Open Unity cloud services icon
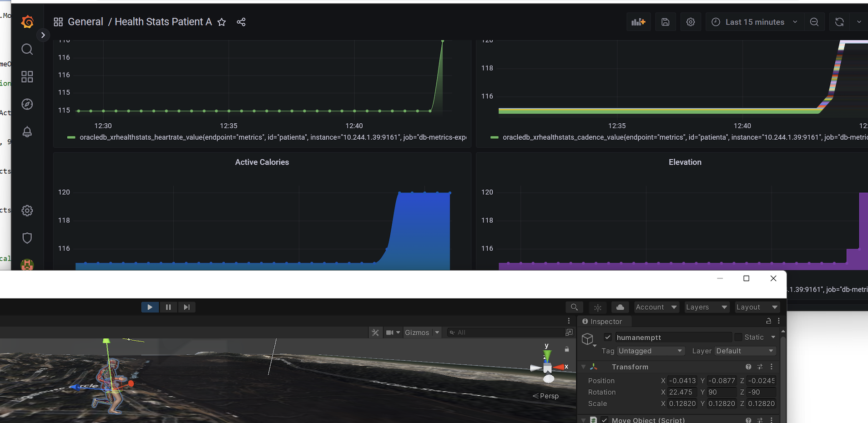 pos(620,307)
